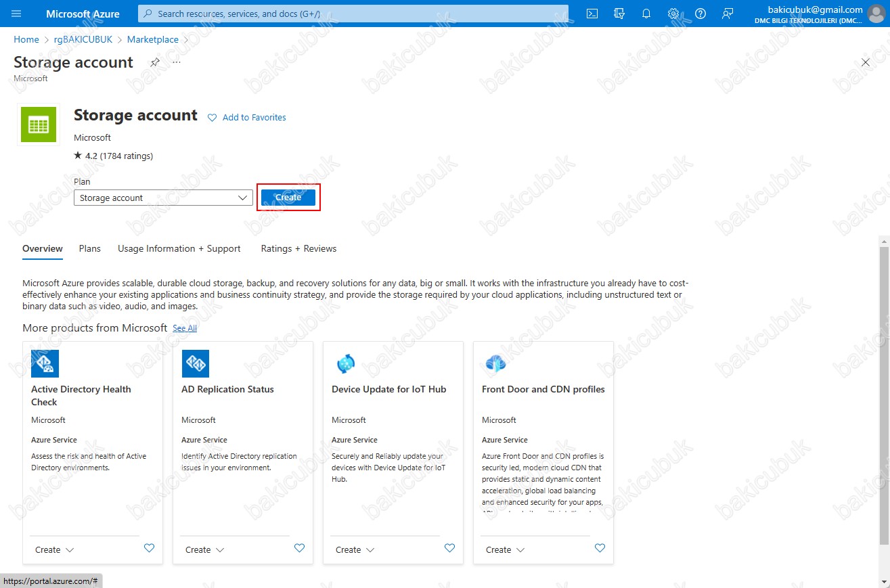Switch to the Plans tab

89,249
